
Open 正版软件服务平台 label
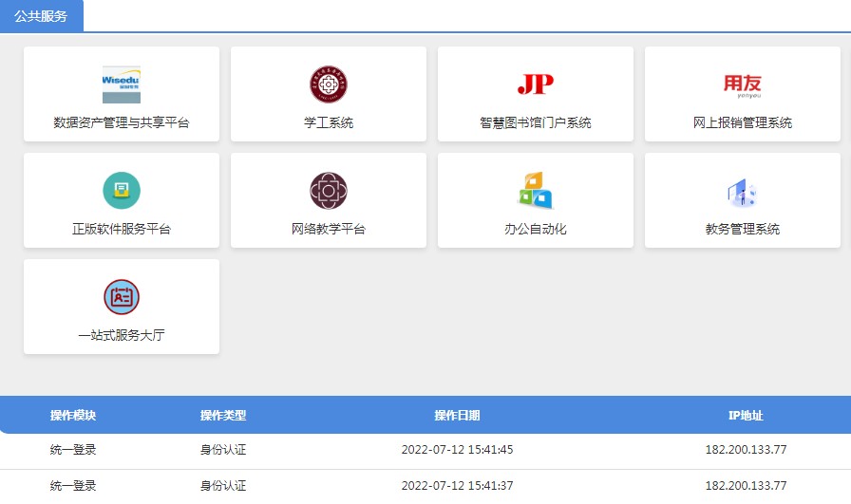click(122, 229)
